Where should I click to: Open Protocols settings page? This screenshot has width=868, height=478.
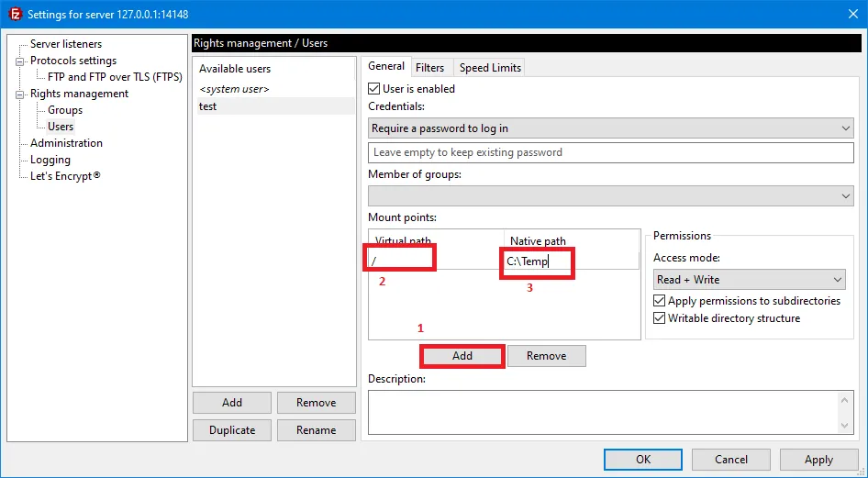[73, 61]
